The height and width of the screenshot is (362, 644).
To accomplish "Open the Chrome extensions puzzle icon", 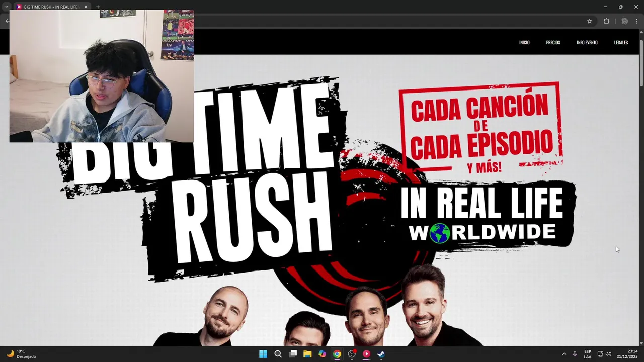I will (606, 21).
